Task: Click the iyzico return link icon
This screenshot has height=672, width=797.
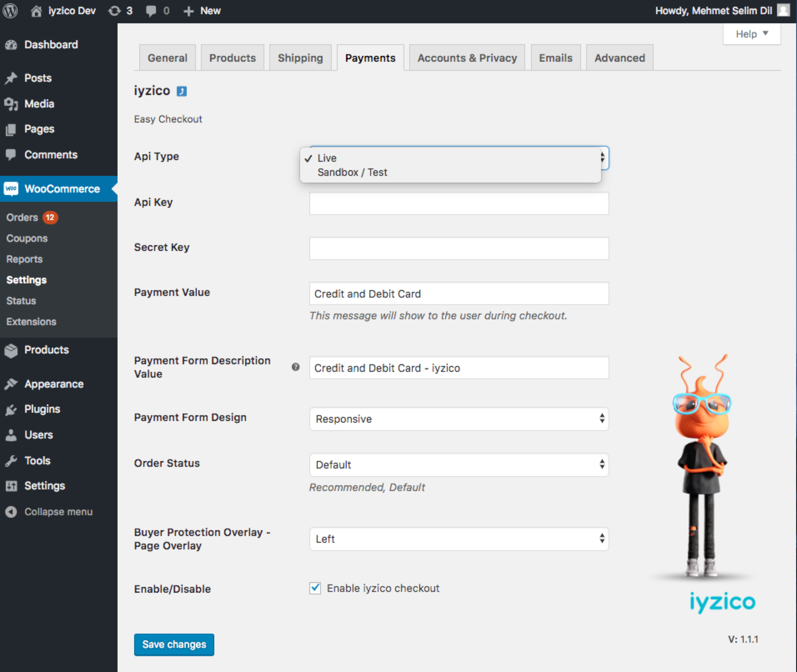Action: click(x=182, y=91)
